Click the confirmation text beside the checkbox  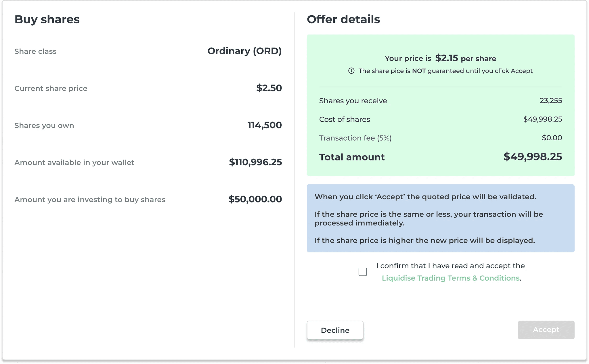pyautogui.click(x=450, y=272)
